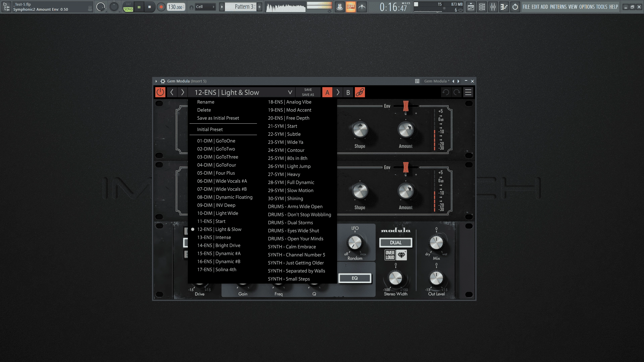Open plugin preset grid icon in title bar
The height and width of the screenshot is (362, 644).
417,81
